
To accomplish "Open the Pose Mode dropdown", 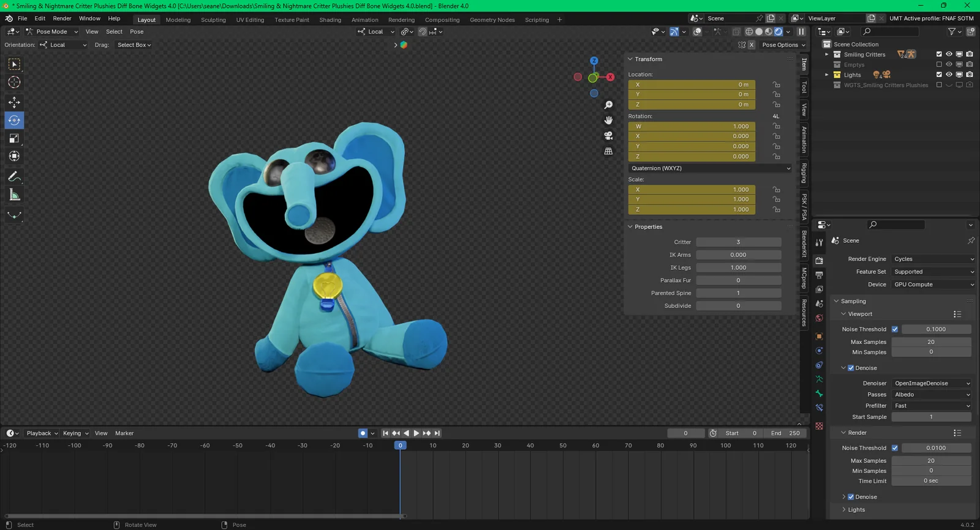I will pos(51,32).
